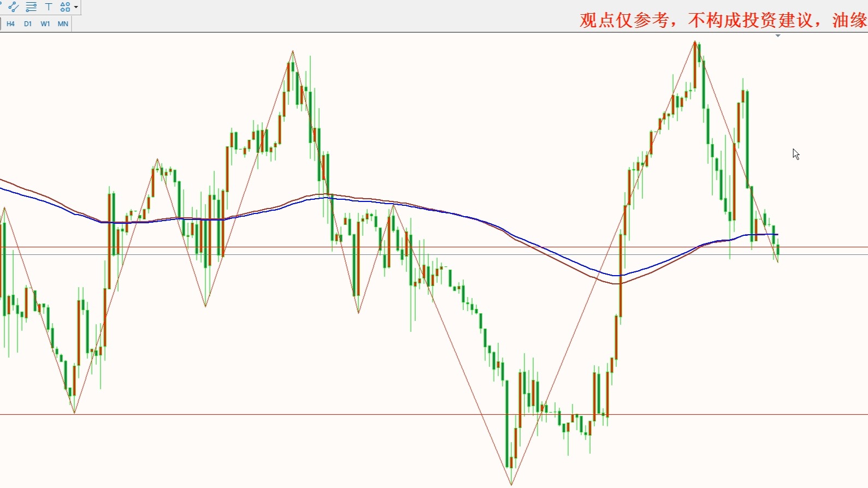Select the Fibonacci retracement tool
The height and width of the screenshot is (488, 868).
(x=31, y=7)
